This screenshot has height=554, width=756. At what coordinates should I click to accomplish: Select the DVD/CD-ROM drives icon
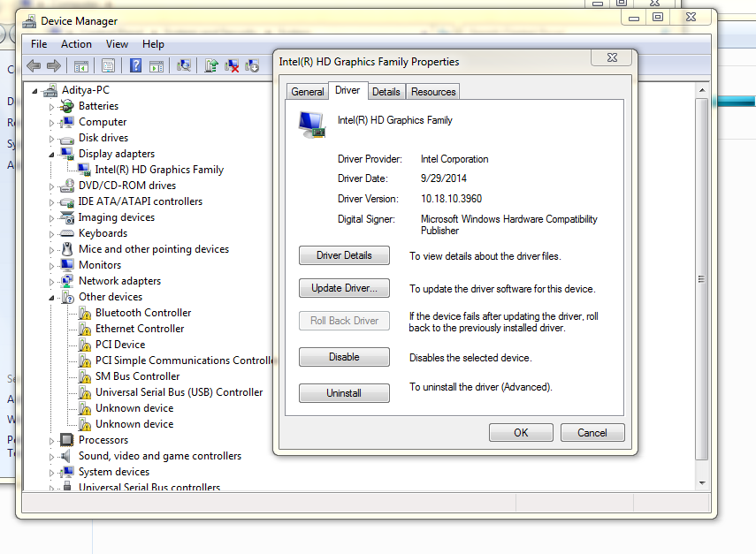[67, 186]
